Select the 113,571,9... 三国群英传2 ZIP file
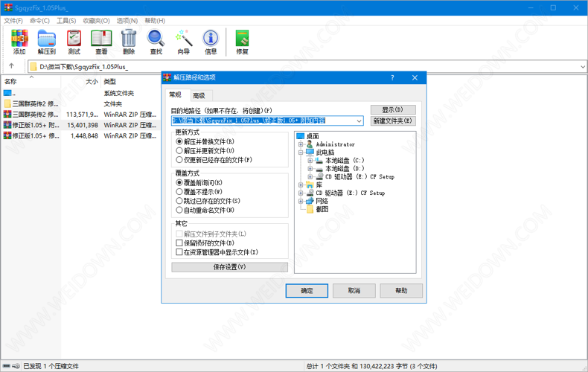Viewport: 588px width, 372px height. tap(80, 115)
